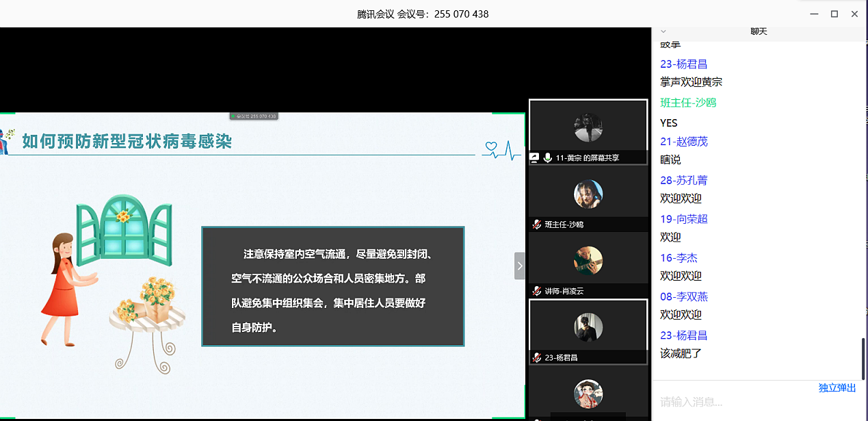Click the screen-share icon beside 11-黄宗
The height and width of the screenshot is (421, 868).
(535, 157)
